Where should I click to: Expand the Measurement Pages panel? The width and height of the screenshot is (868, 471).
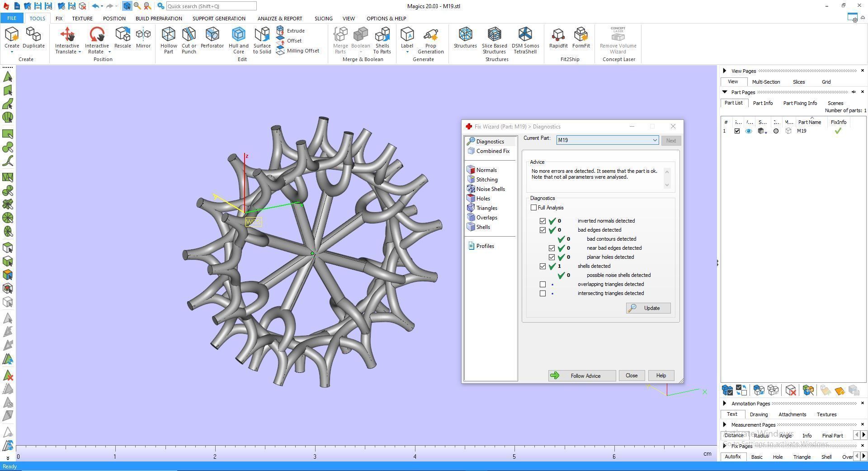725,424
